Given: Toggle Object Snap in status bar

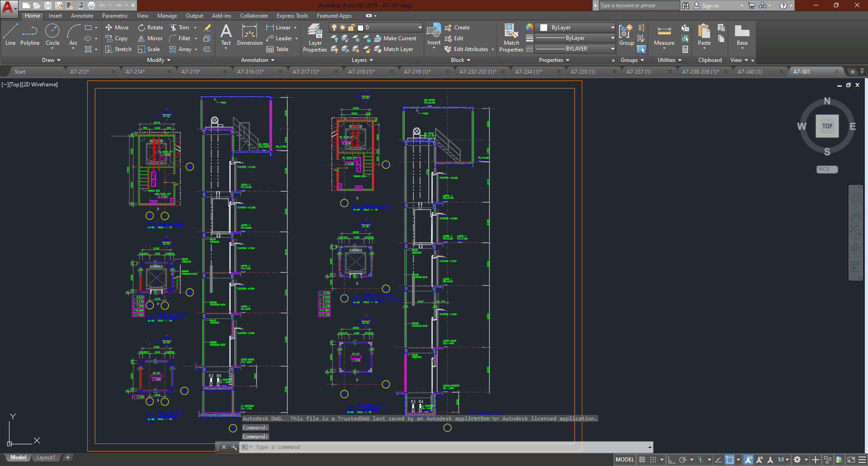Looking at the screenshot, I should (x=730, y=460).
